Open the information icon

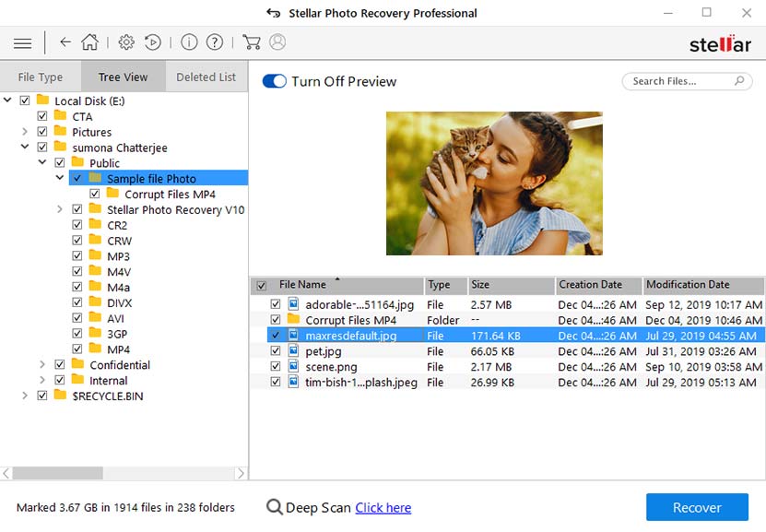tap(190, 42)
